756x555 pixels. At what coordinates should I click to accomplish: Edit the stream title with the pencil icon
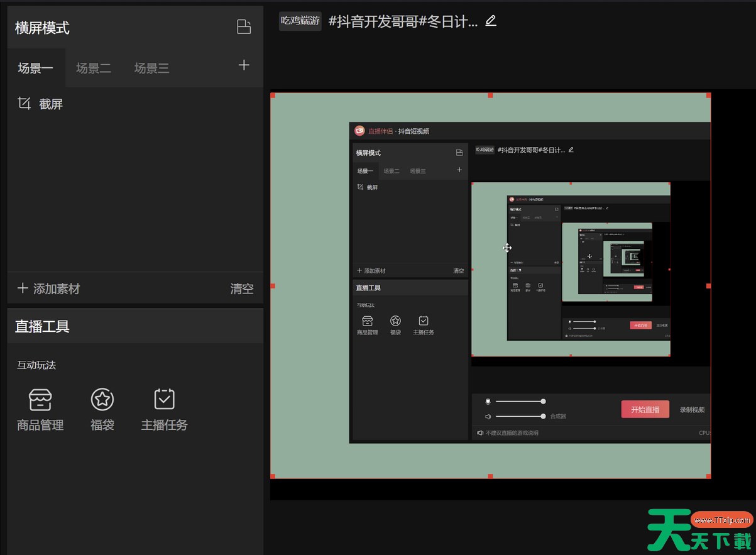(x=491, y=21)
